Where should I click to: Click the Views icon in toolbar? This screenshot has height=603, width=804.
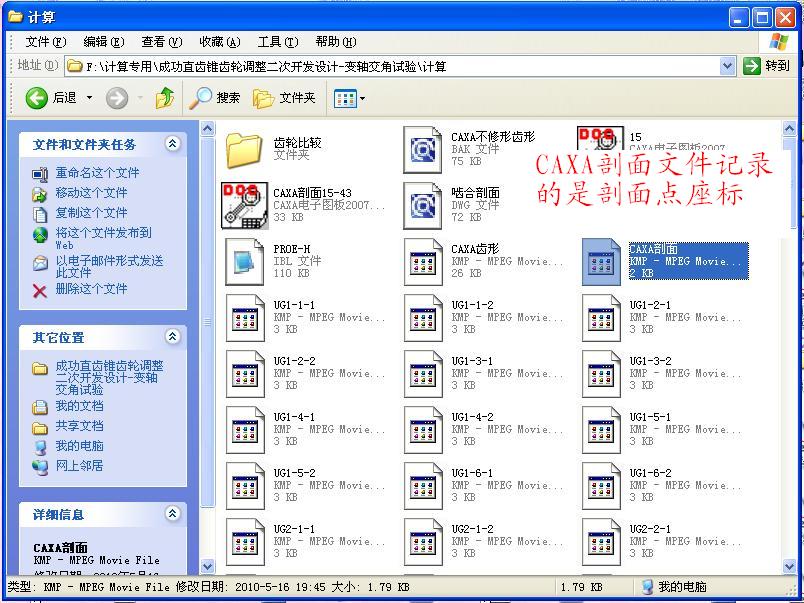[345, 98]
